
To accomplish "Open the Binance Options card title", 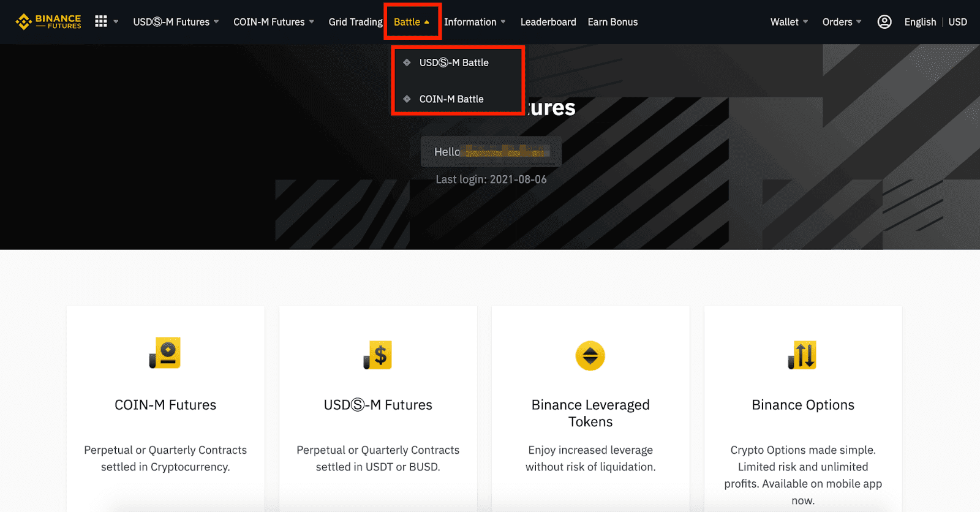I will tap(803, 405).
